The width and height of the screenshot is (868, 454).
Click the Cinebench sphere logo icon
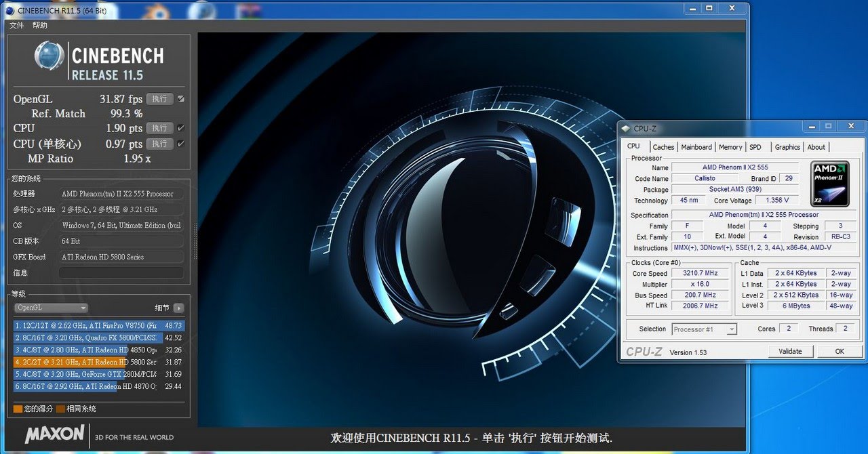(50, 57)
